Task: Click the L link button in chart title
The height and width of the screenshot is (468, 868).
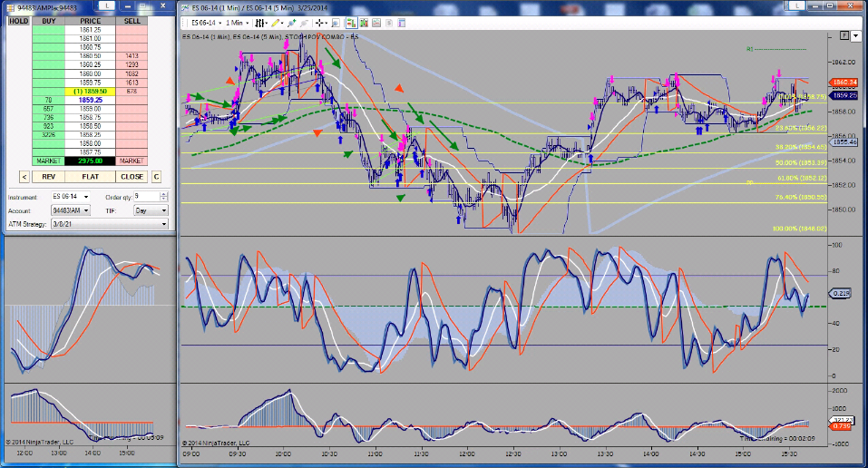Action: (796, 5)
